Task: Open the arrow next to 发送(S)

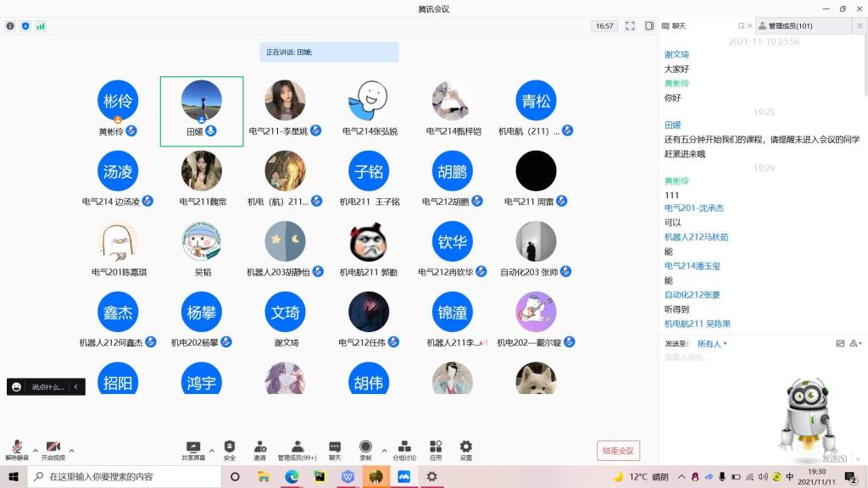Action: [857, 458]
